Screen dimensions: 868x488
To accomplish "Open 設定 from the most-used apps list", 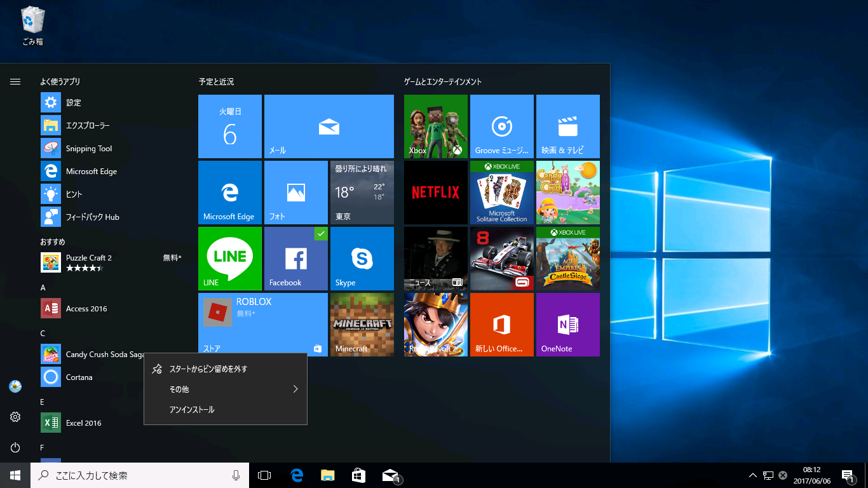I will point(73,102).
